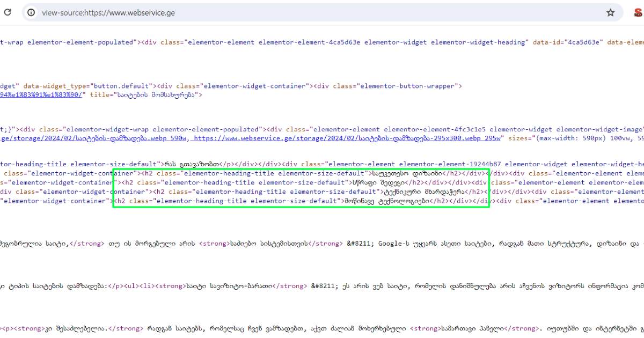This screenshot has height=338, width=644.
Task: Open the storage webp 590w image link
Action: tap(92, 138)
